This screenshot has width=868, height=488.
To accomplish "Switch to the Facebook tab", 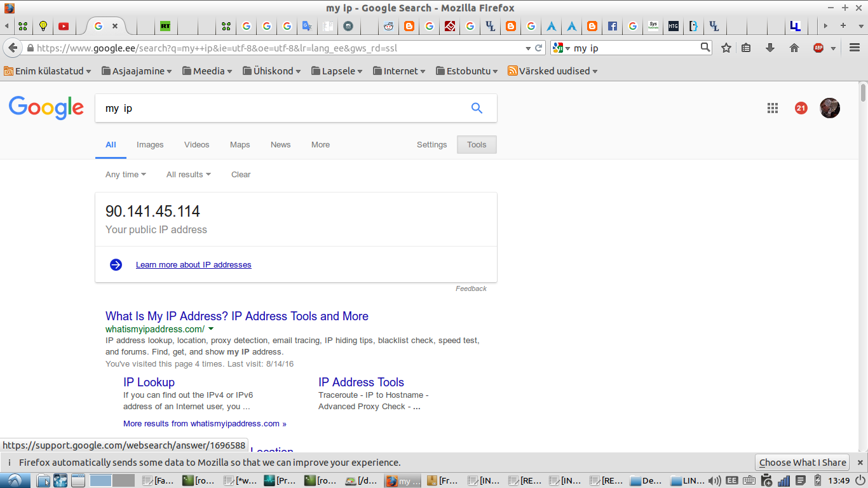I will 613,26.
